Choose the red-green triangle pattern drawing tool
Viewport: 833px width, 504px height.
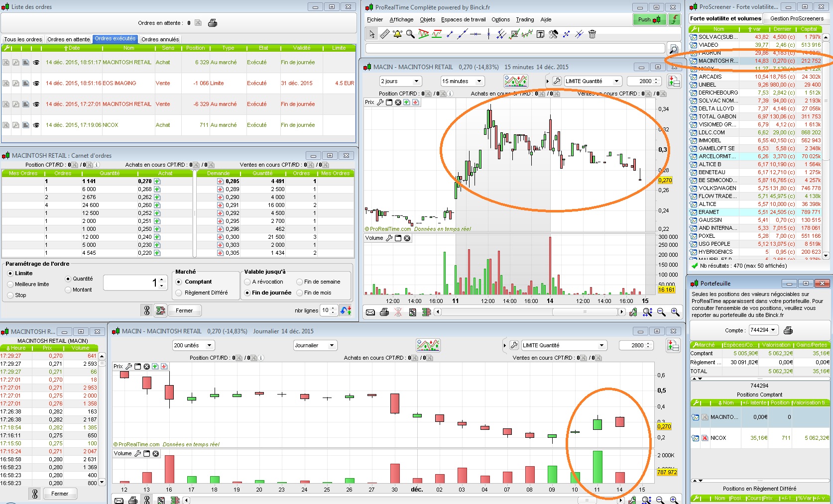pyautogui.click(x=424, y=34)
